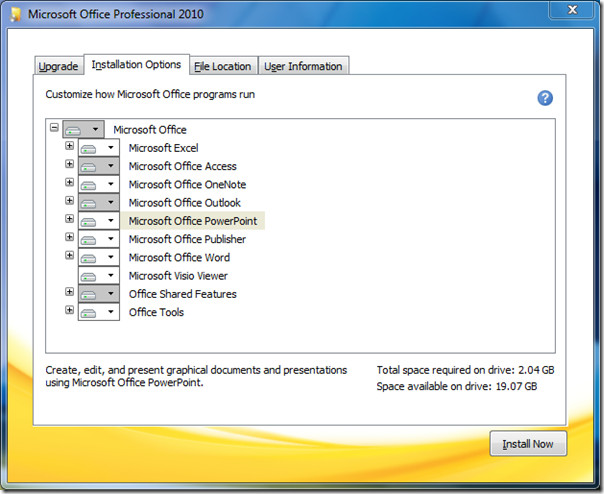Image resolution: width=604 pixels, height=494 pixels.
Task: Select Microsoft Excel in the tree
Action: [163, 148]
